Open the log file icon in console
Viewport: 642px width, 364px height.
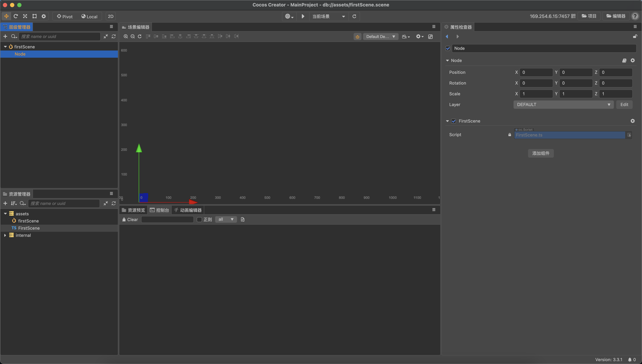243,219
